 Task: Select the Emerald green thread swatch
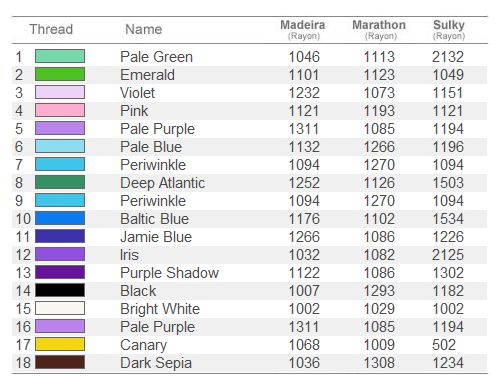pos(60,74)
